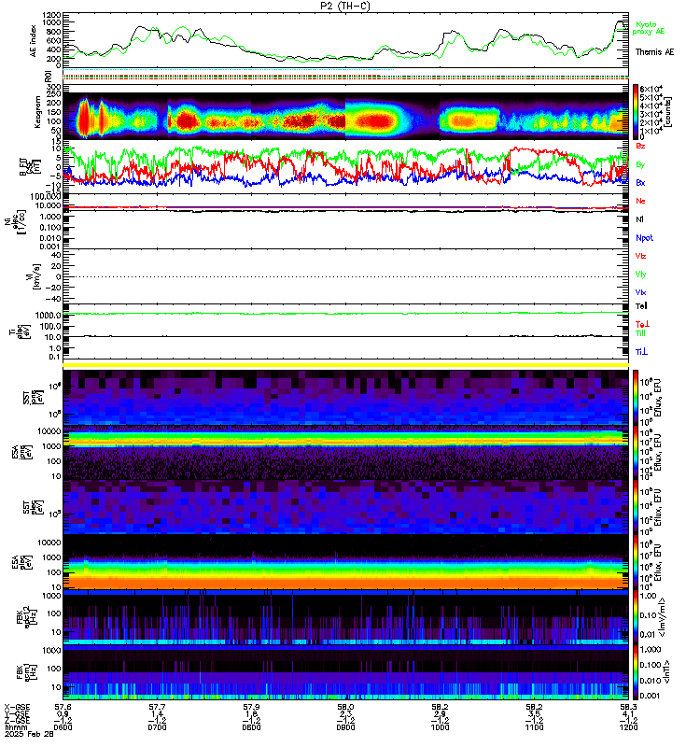The width and height of the screenshot is (700, 747).
Task: Click the "<|mV/m|>" FBK color bar
Action: 636,616
